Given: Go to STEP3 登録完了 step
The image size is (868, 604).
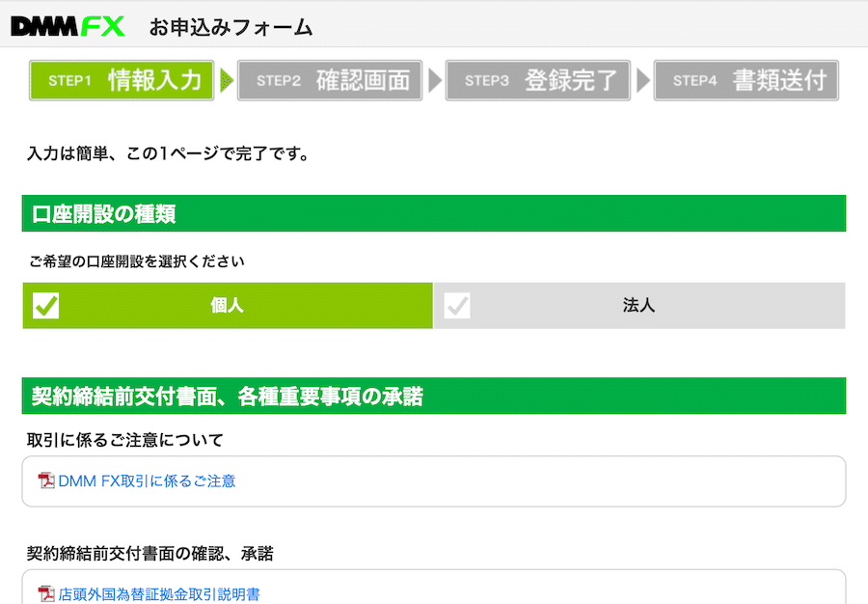Looking at the screenshot, I should [x=538, y=81].
